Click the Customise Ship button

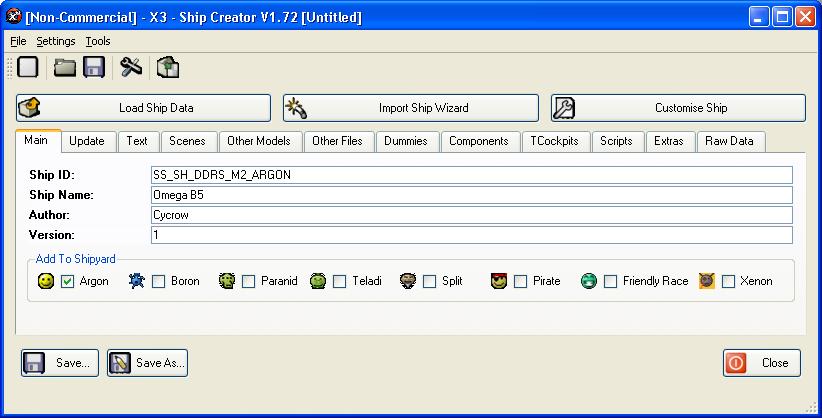tap(678, 108)
